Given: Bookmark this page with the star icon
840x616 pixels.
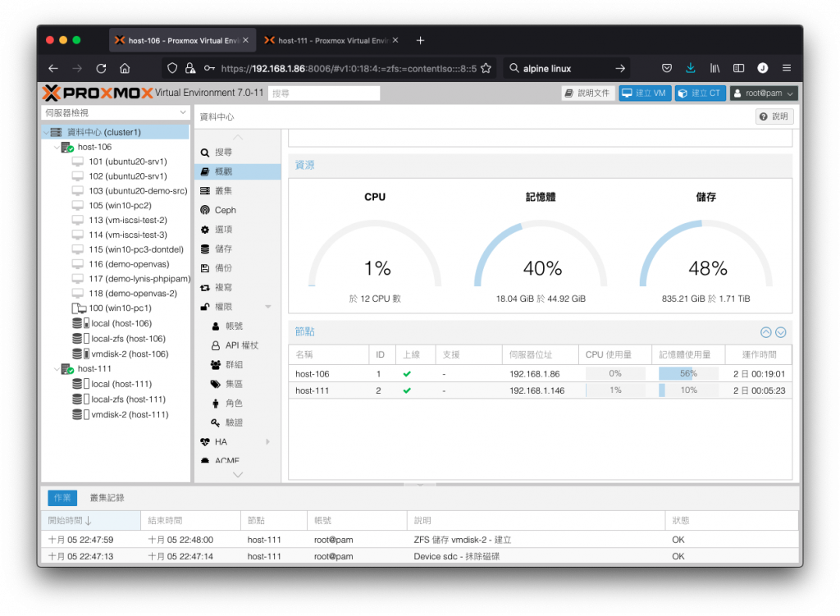Looking at the screenshot, I should pos(486,68).
